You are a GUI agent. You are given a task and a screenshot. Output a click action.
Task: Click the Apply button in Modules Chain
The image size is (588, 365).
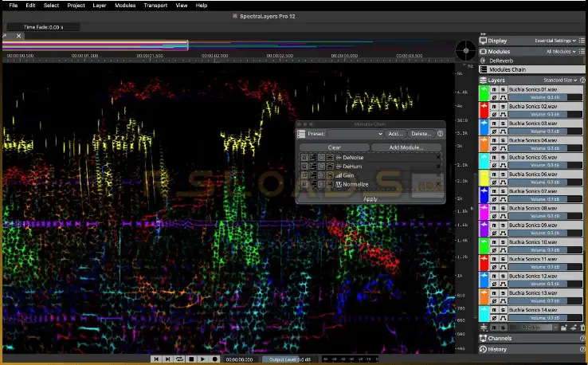click(370, 198)
